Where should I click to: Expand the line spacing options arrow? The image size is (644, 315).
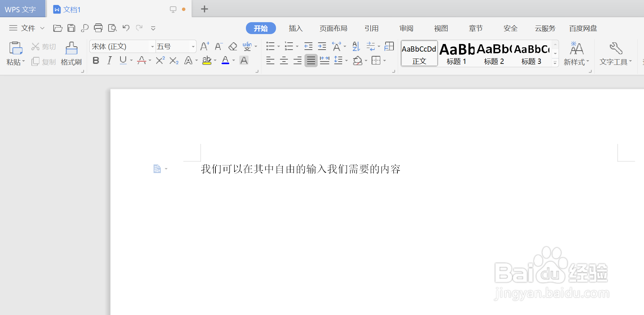click(346, 61)
